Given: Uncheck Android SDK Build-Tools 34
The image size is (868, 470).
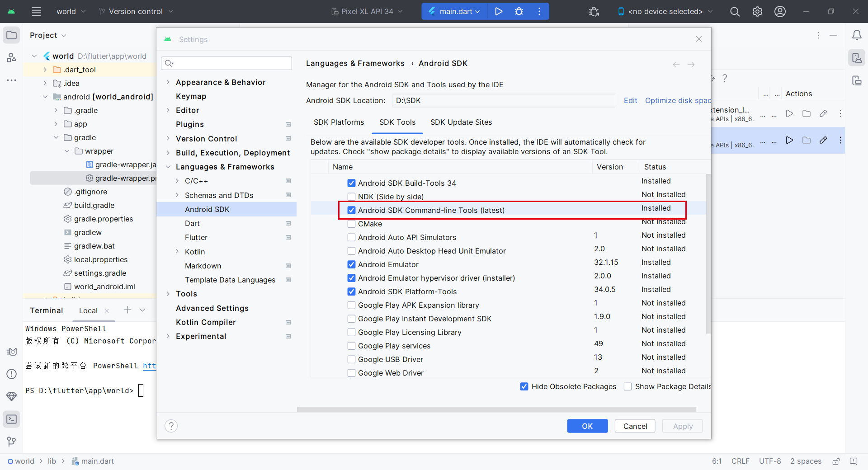Looking at the screenshot, I should click(351, 183).
